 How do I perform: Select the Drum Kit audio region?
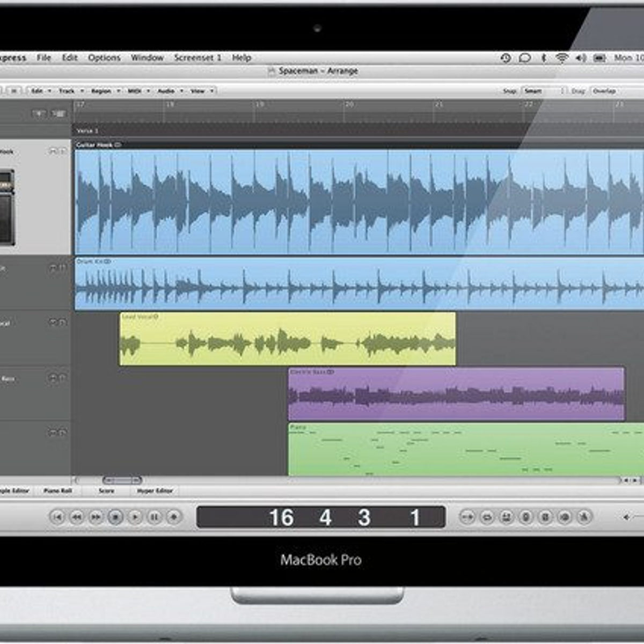click(359, 284)
